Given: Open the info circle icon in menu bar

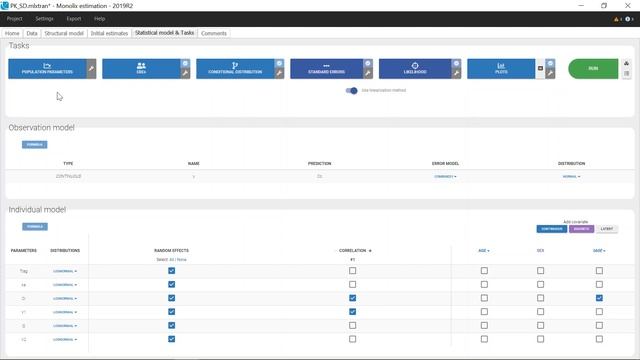Looking at the screenshot, I should 628,19.
